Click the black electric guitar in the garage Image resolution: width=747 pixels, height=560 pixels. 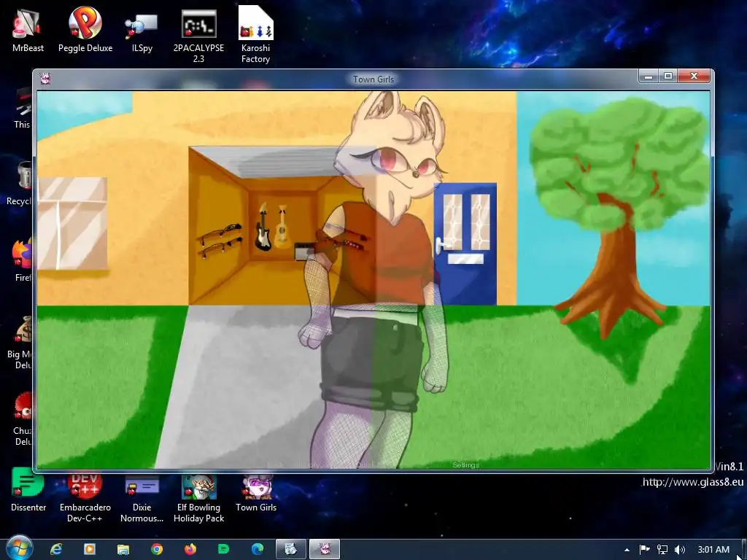click(263, 227)
